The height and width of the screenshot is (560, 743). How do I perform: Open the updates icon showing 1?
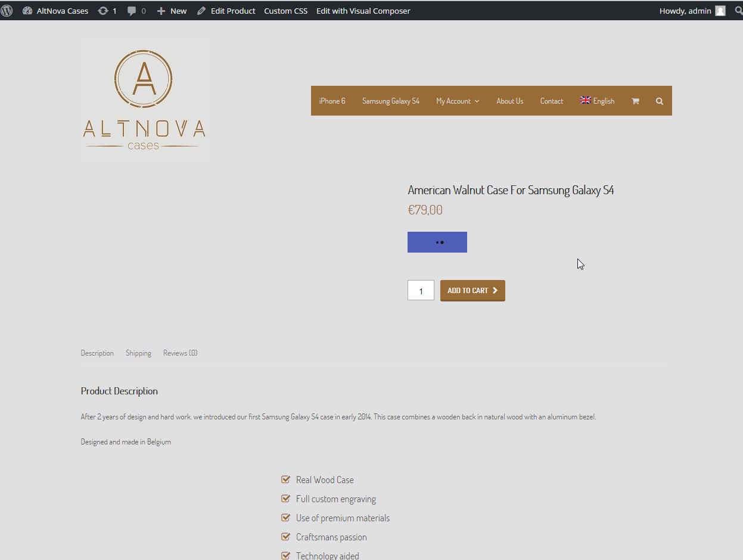coord(107,11)
